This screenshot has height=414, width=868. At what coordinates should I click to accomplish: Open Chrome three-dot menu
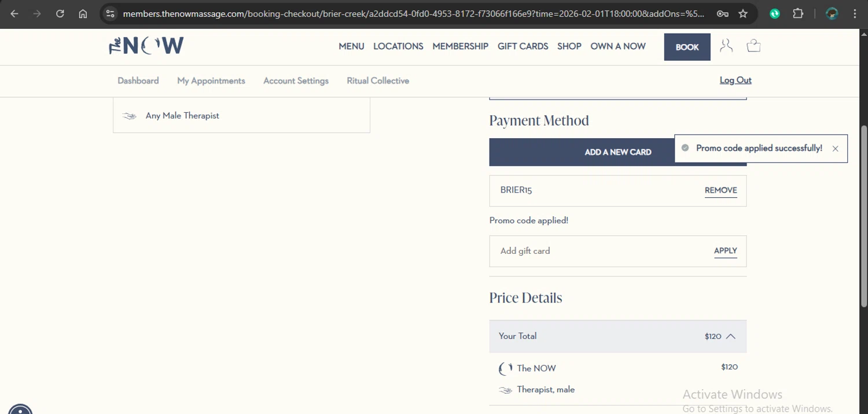point(855,14)
